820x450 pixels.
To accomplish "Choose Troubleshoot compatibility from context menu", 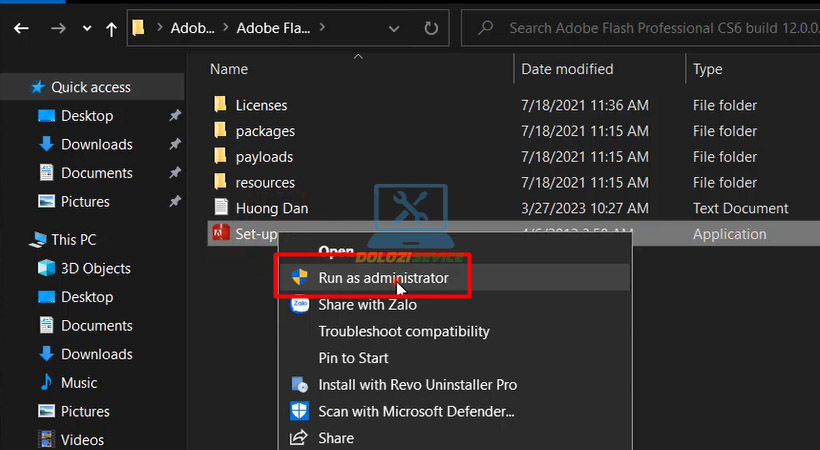I will click(x=403, y=331).
